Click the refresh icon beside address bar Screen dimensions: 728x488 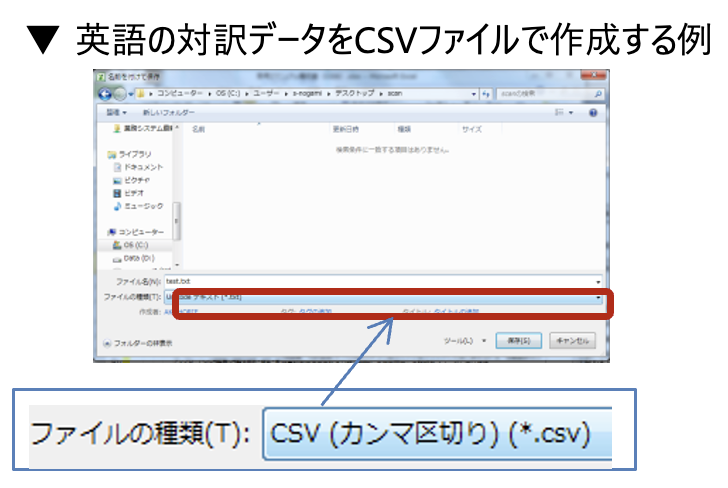486,94
